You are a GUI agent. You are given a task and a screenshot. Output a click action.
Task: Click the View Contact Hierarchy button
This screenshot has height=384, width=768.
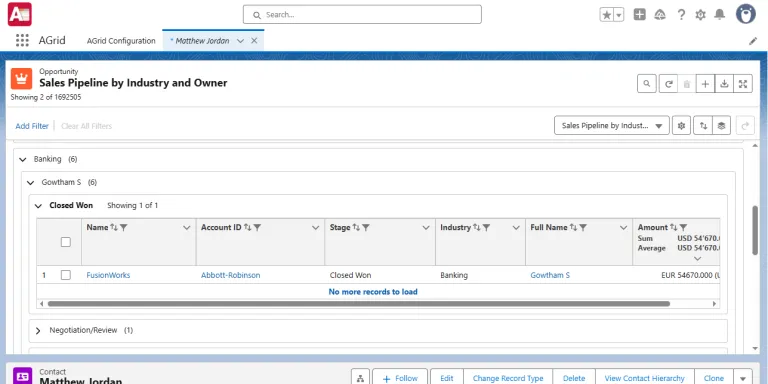pos(644,378)
